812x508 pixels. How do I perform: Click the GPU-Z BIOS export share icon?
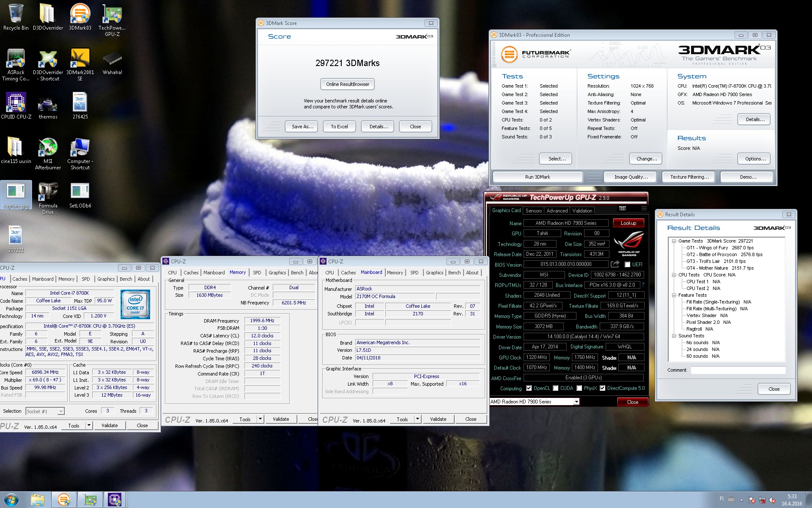615,264
